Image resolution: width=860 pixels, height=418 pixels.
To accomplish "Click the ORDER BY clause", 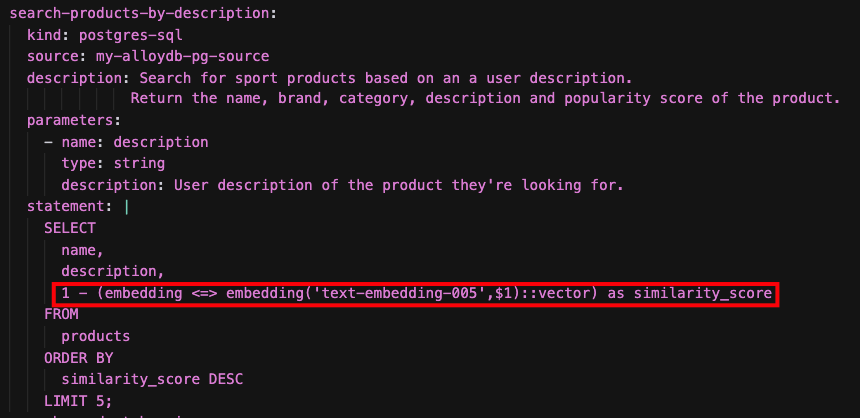I will pos(78,357).
